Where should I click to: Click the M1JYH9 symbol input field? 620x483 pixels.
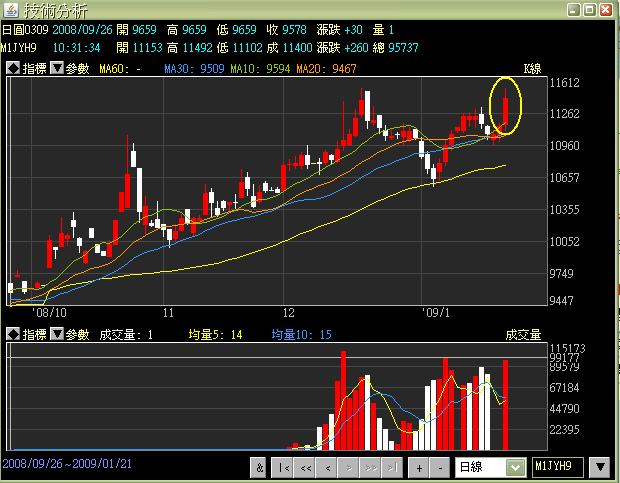tap(558, 467)
